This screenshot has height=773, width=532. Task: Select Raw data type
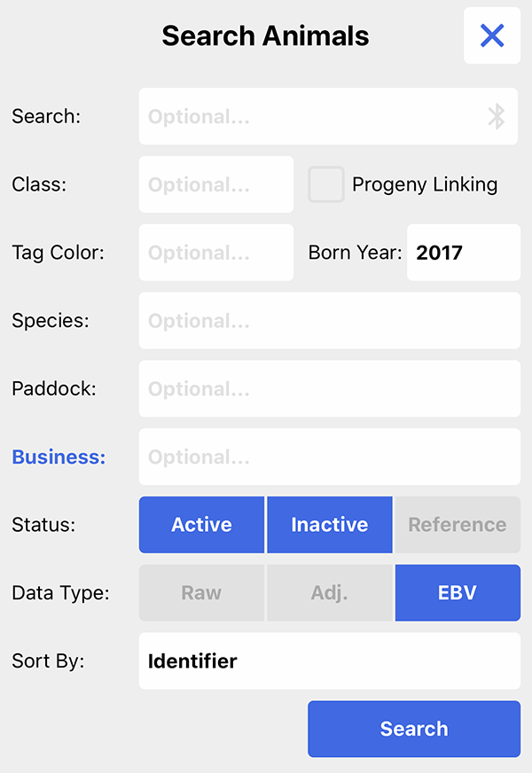point(201,592)
